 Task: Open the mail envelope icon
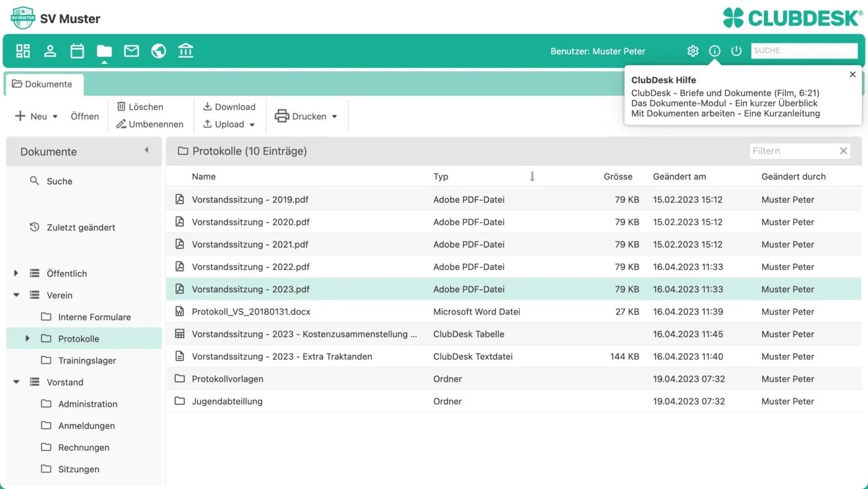(x=131, y=51)
